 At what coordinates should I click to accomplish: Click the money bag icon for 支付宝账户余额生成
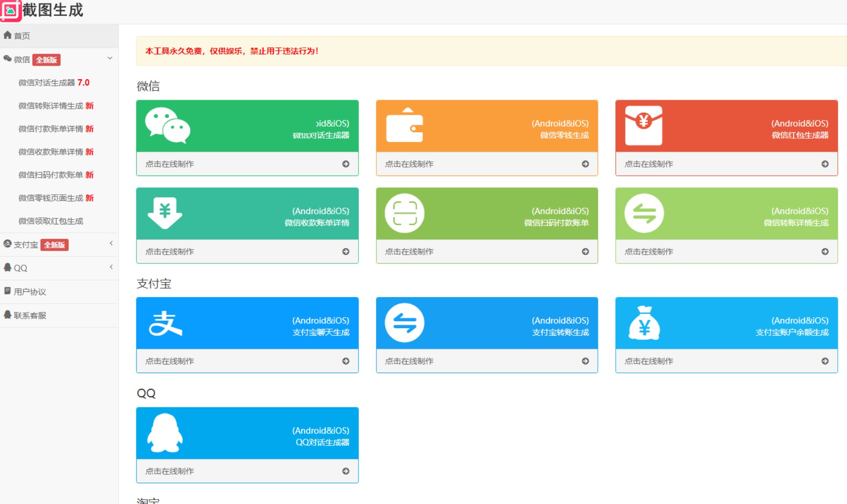[644, 323]
